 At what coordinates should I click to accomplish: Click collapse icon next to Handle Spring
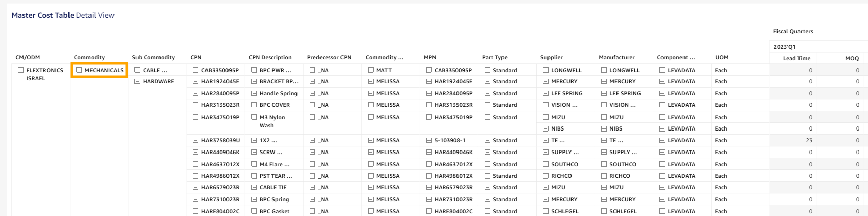254,93
